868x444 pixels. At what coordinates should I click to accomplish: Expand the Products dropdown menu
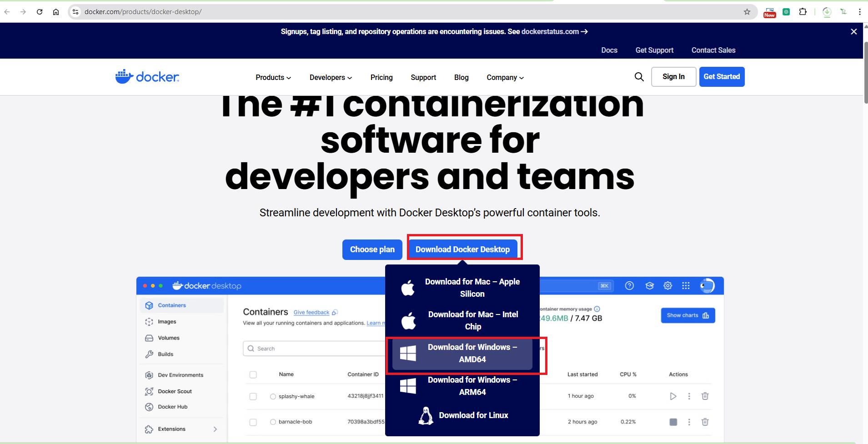tap(273, 78)
